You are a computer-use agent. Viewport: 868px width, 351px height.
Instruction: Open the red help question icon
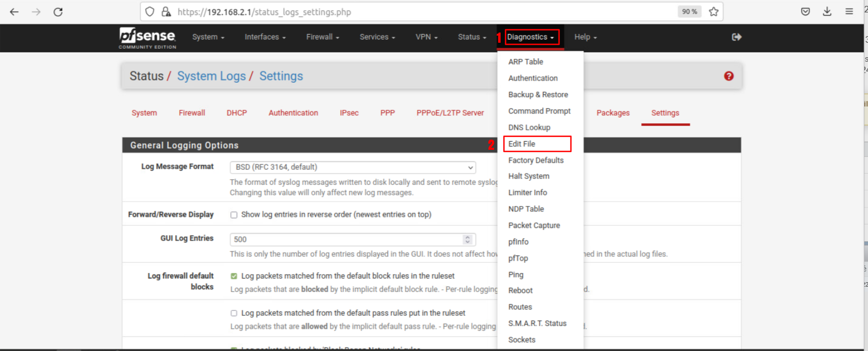click(729, 76)
